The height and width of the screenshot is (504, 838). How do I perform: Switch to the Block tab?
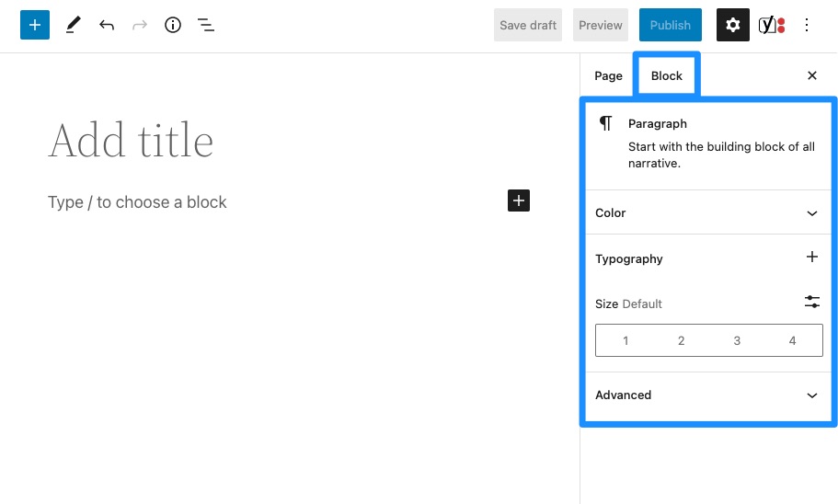[667, 75]
